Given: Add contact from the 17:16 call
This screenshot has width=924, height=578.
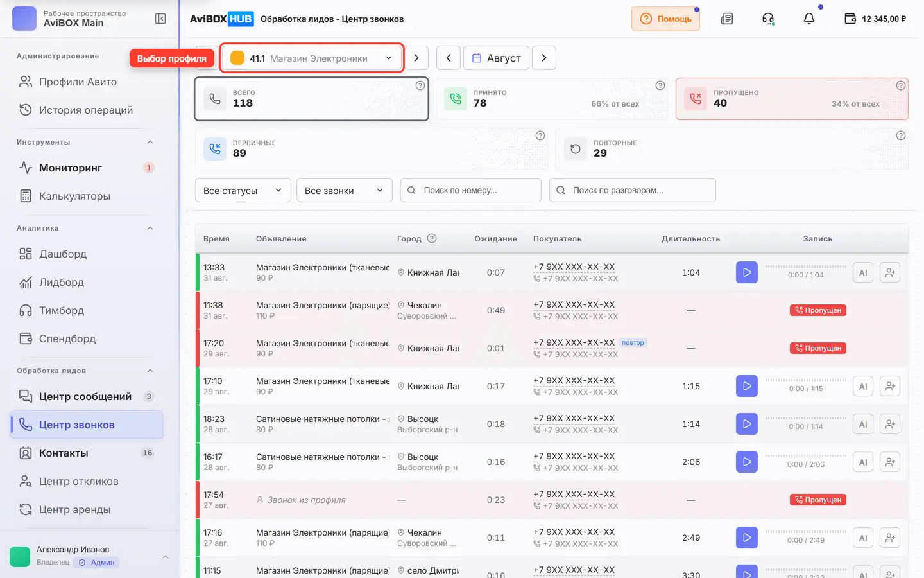Looking at the screenshot, I should (890, 538).
